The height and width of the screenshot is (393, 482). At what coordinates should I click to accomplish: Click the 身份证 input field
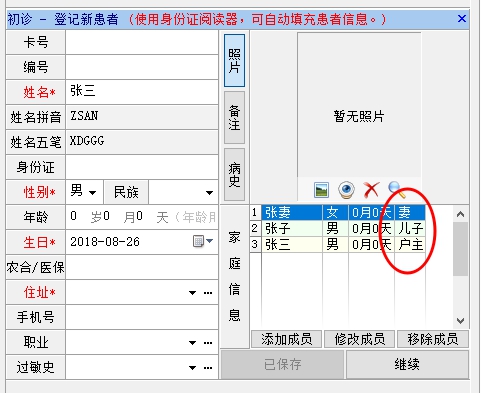click(x=142, y=167)
